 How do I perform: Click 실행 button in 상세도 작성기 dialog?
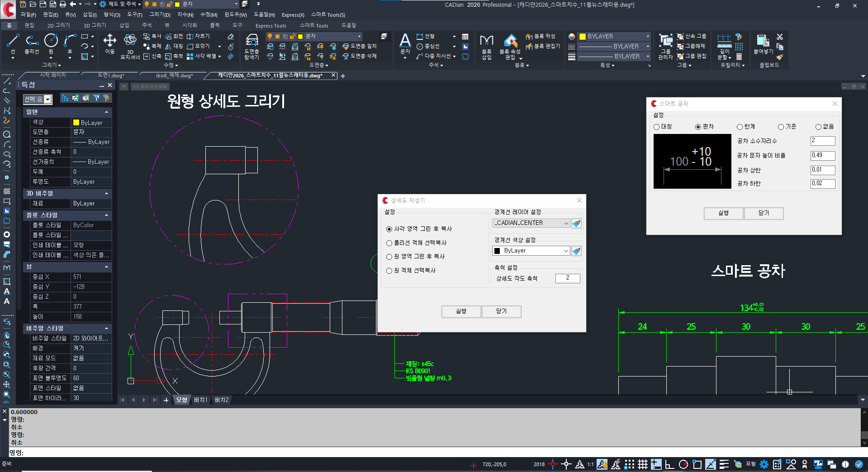pyautogui.click(x=461, y=311)
